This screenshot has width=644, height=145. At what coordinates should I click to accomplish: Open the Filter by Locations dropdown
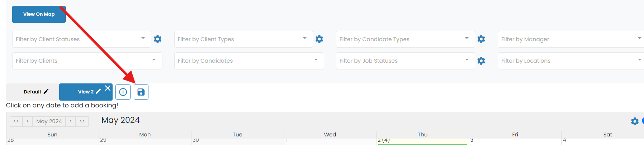click(571, 61)
